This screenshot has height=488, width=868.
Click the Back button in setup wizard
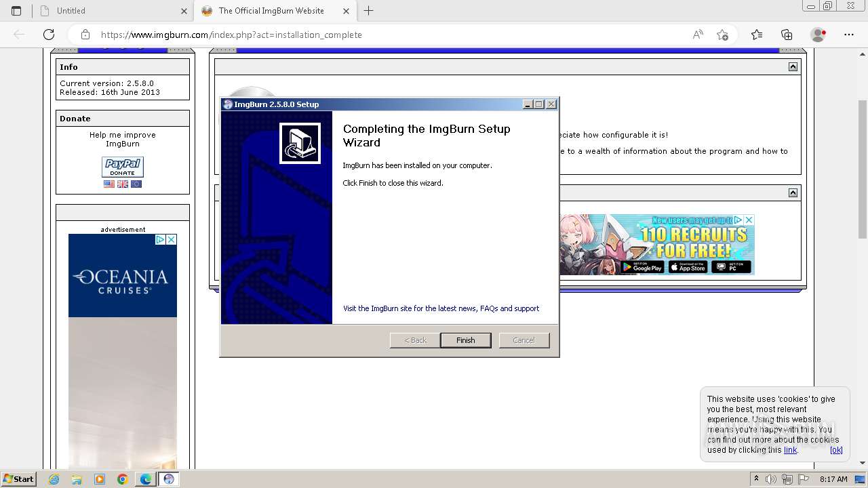pos(415,340)
